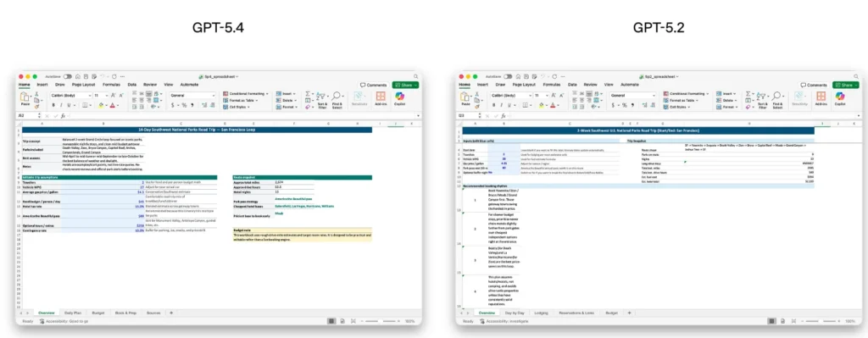
Task: Switch to the Daily Plan sheet in the GPT-5.4 window
Action: [x=73, y=313]
